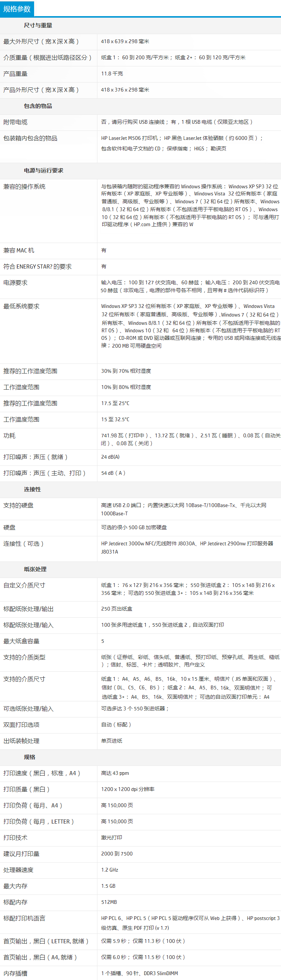Click the value 418 x 376 x 298 毫米

pyautogui.click(x=125, y=90)
